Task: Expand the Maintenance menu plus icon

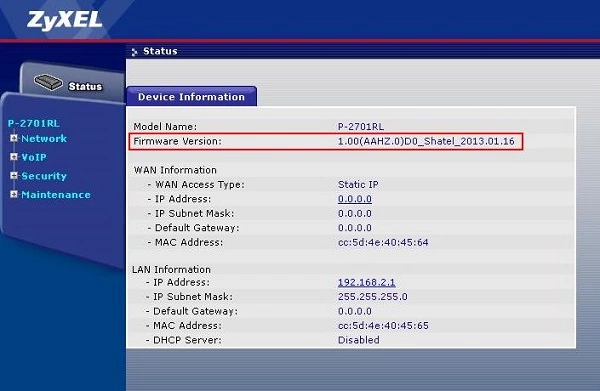Action: [x=14, y=194]
